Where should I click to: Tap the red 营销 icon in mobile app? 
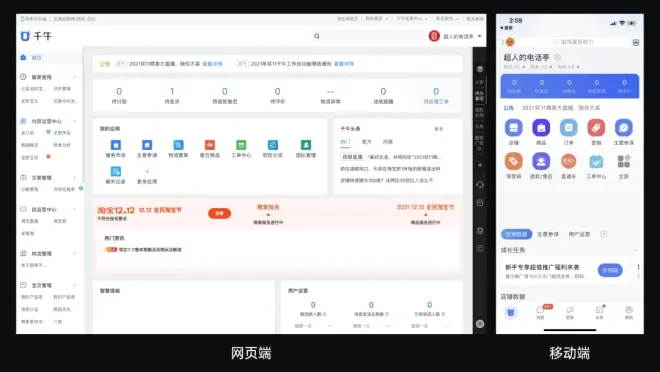[596, 128]
